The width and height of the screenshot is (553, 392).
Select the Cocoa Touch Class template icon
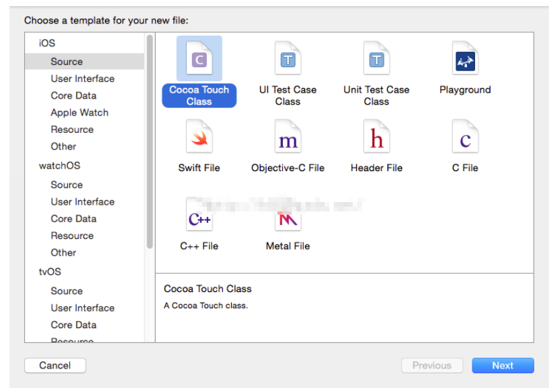199,60
